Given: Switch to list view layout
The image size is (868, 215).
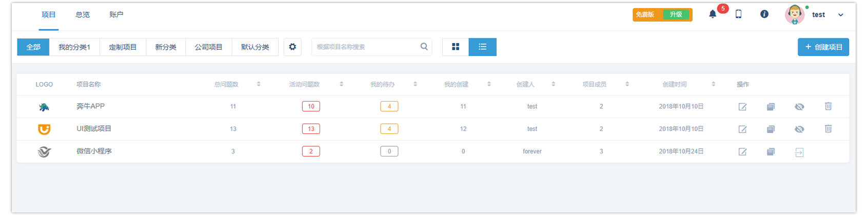Looking at the screenshot, I should coord(482,47).
